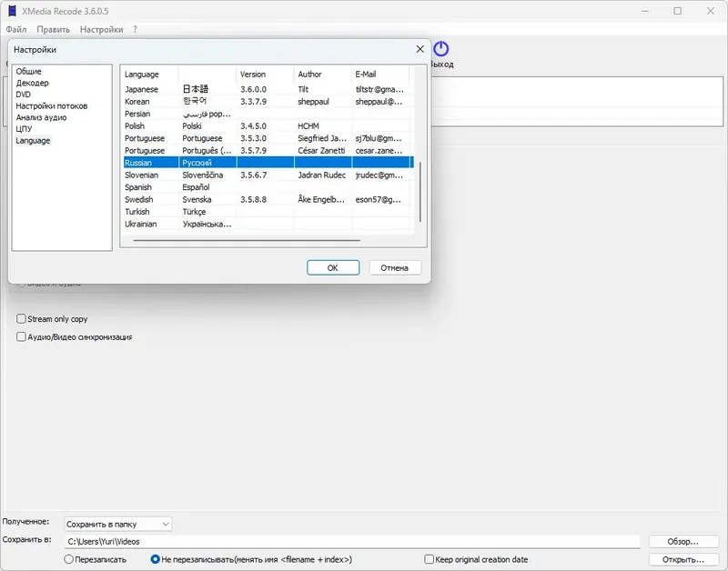The width and height of the screenshot is (728, 571).
Task: Click the 3.6.0.0 version cell
Action: [254, 89]
